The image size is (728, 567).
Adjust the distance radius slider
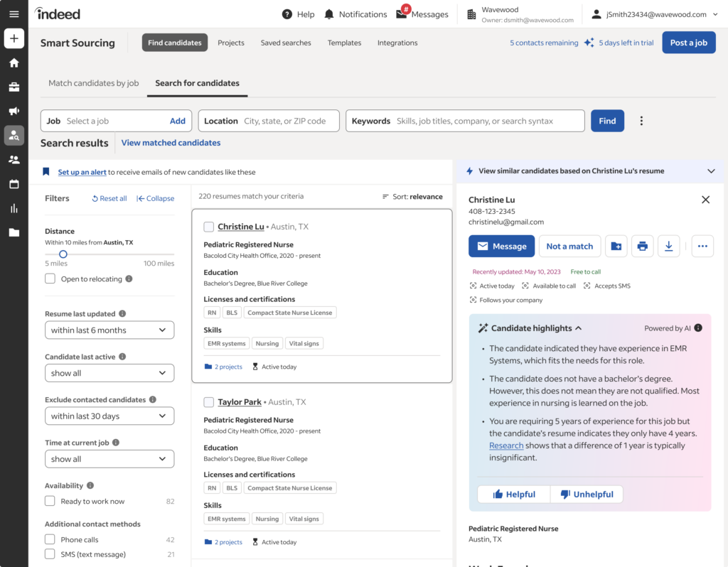click(63, 254)
